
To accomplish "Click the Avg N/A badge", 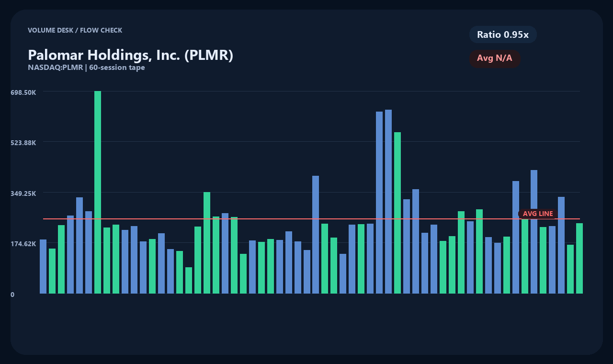I will 495,58.
